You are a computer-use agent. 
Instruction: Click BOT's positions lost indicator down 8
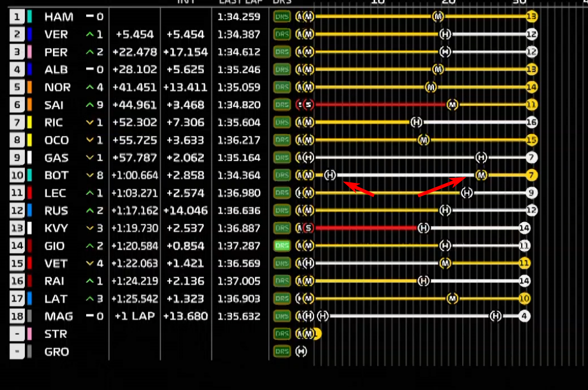94,175
